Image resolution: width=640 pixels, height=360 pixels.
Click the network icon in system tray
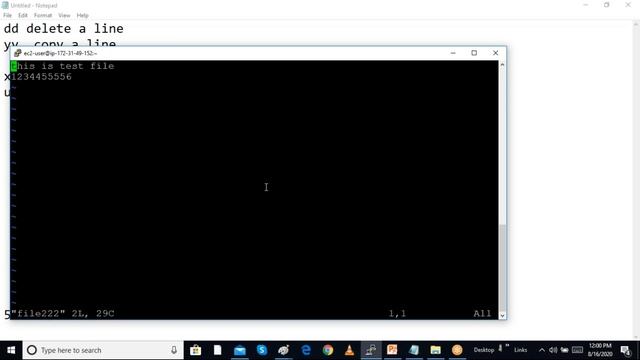pyautogui.click(x=564, y=350)
